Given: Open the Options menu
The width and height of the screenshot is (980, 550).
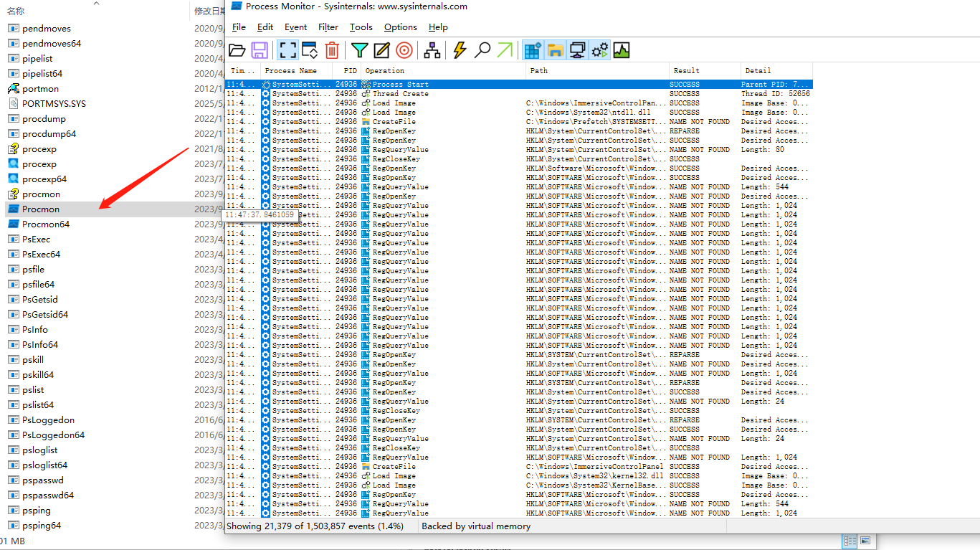Looking at the screenshot, I should point(401,27).
